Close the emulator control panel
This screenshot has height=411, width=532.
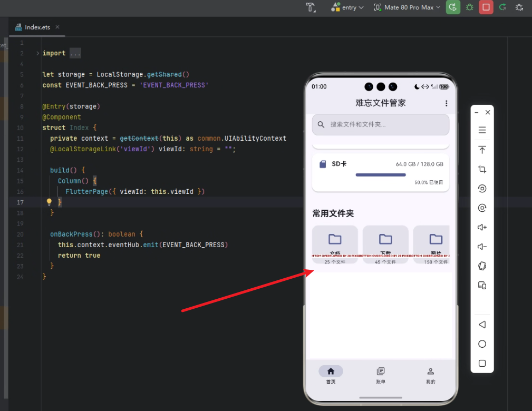tap(488, 112)
